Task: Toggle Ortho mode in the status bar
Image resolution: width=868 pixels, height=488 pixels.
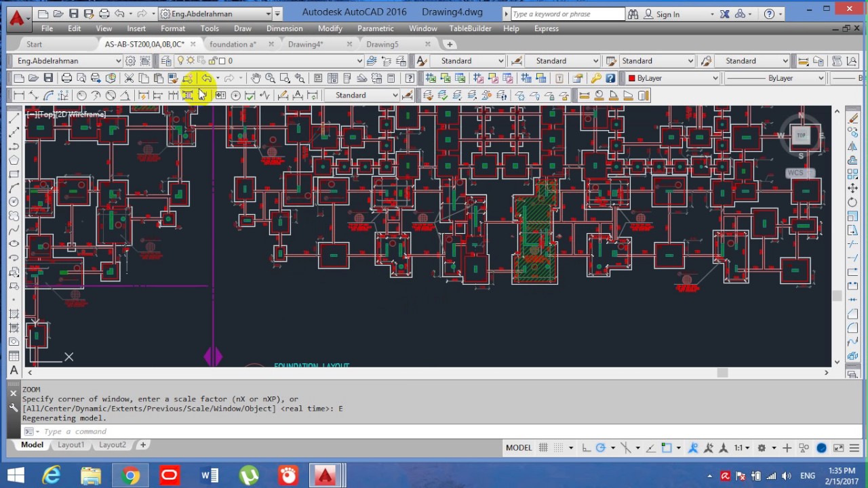Action: point(587,448)
